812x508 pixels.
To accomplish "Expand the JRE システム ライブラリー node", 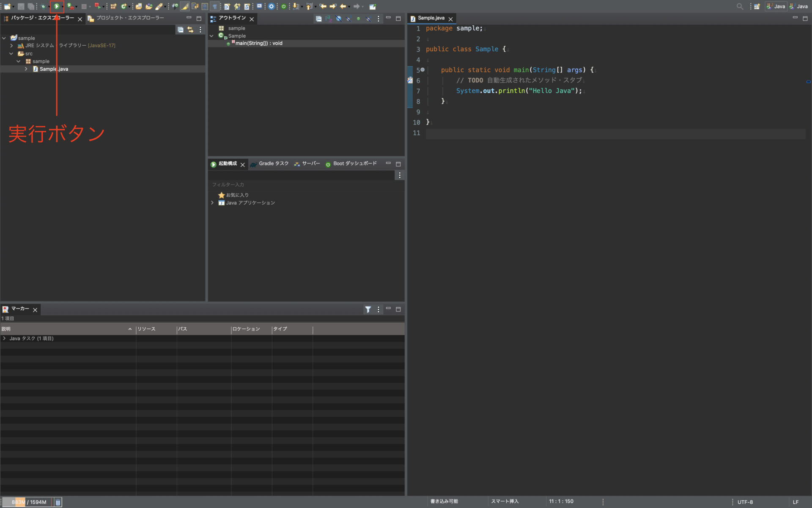I will [12, 45].
